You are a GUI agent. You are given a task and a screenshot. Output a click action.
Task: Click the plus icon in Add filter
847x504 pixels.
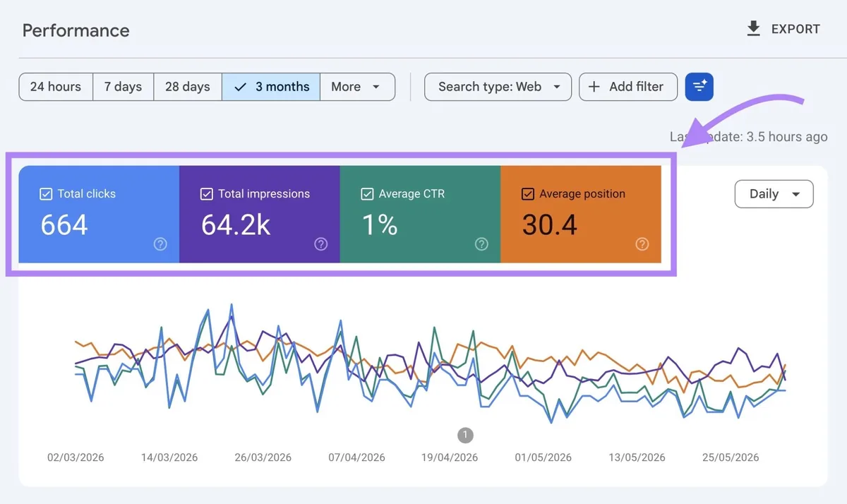(594, 87)
